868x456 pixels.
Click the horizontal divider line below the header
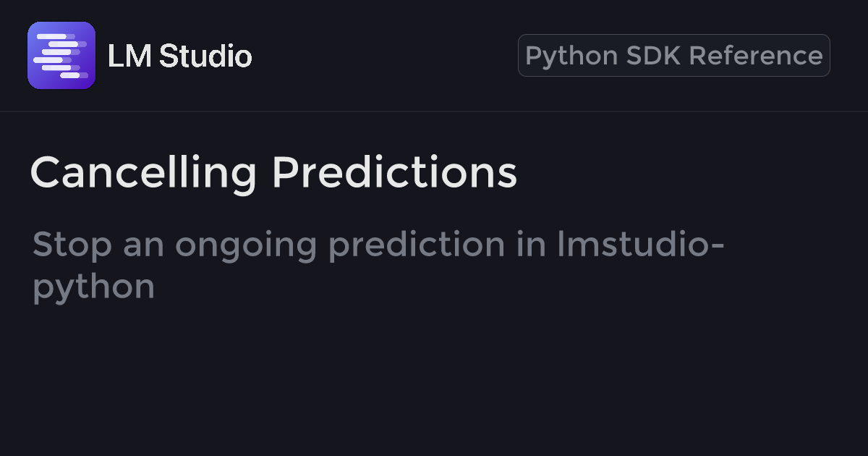tap(434, 111)
